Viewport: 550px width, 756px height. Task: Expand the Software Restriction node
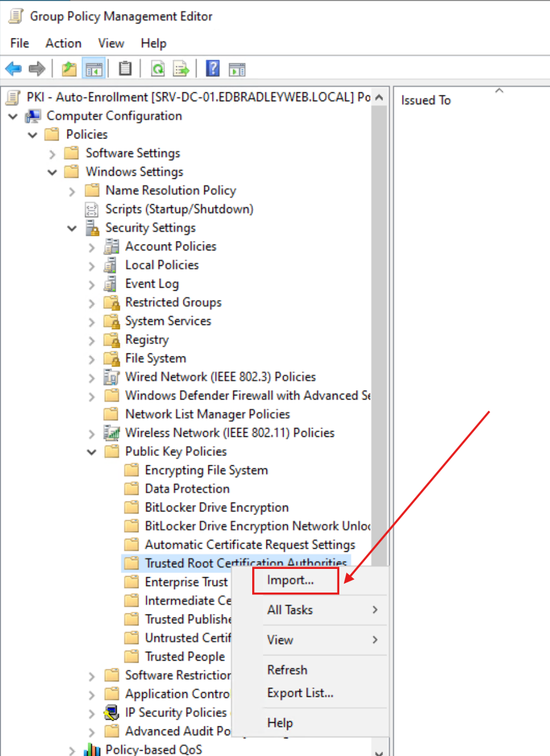coord(91,675)
